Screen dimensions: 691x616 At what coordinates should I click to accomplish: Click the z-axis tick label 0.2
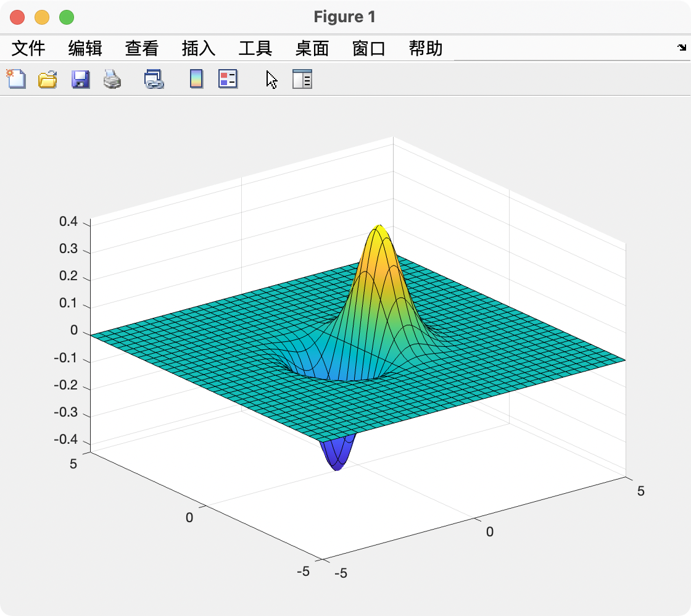[68, 276]
